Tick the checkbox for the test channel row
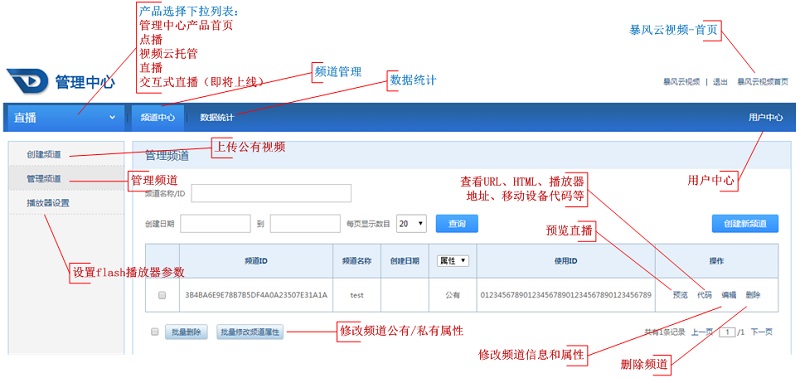 (x=162, y=295)
